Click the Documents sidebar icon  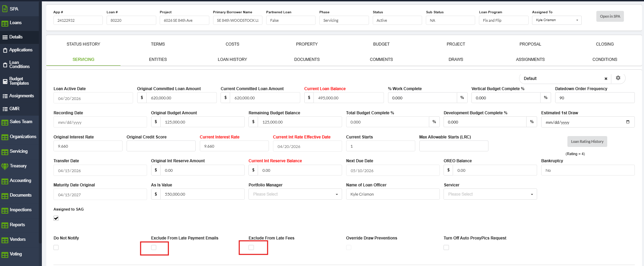coord(5,196)
